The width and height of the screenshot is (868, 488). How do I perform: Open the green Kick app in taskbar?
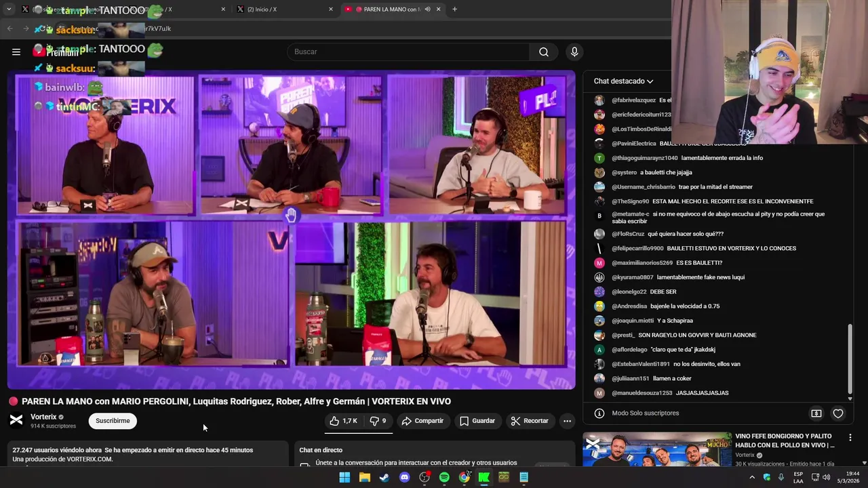click(484, 477)
